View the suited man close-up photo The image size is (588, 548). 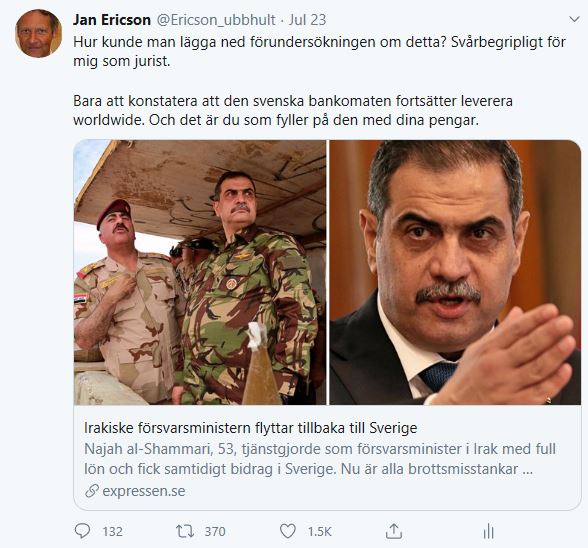point(455,272)
